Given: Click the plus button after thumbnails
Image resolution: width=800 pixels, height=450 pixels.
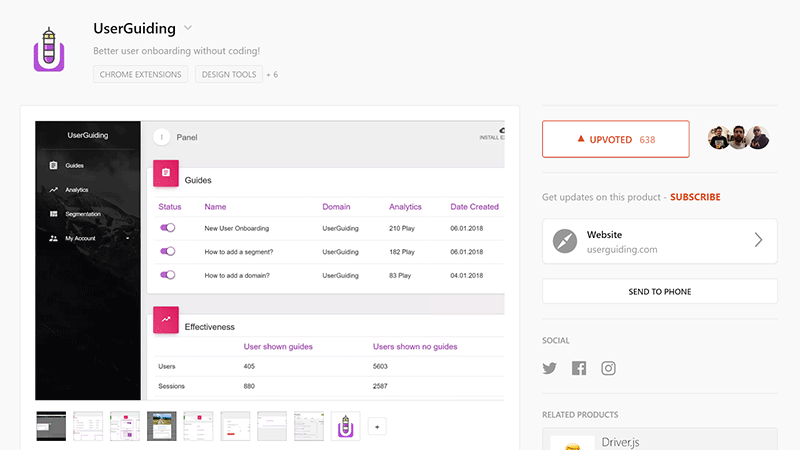Looking at the screenshot, I should point(377,427).
